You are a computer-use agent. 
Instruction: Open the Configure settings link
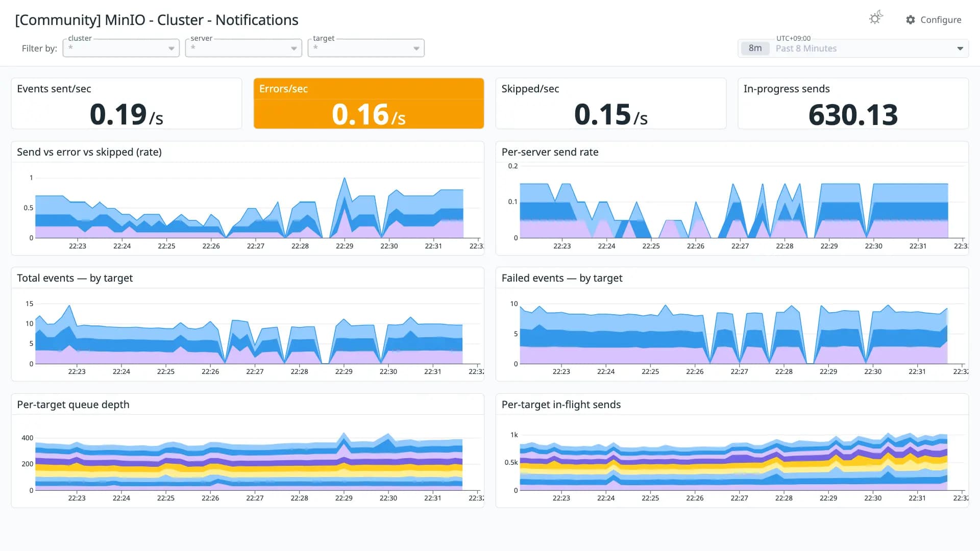[x=934, y=20]
